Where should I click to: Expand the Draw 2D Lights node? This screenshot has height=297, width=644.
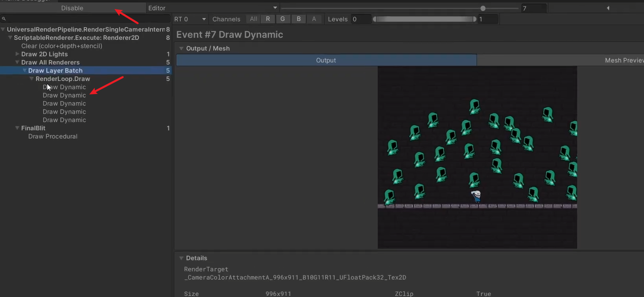(17, 54)
